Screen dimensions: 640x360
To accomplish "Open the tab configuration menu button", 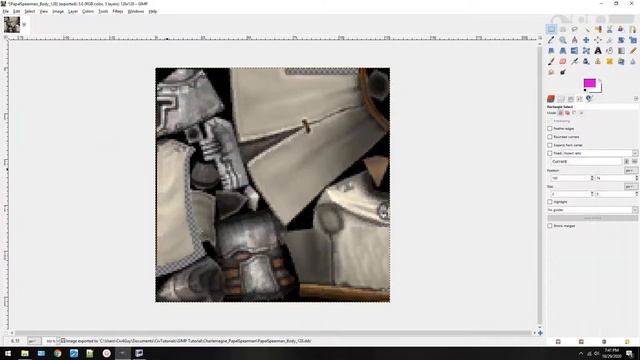I will pyautogui.click(x=636, y=99).
